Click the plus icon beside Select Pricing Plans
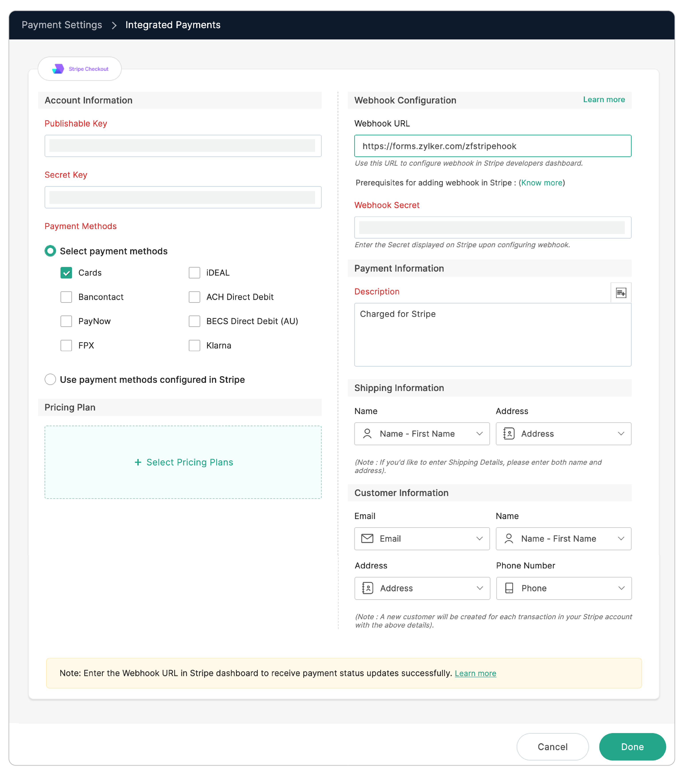The image size is (685, 784). 138,462
